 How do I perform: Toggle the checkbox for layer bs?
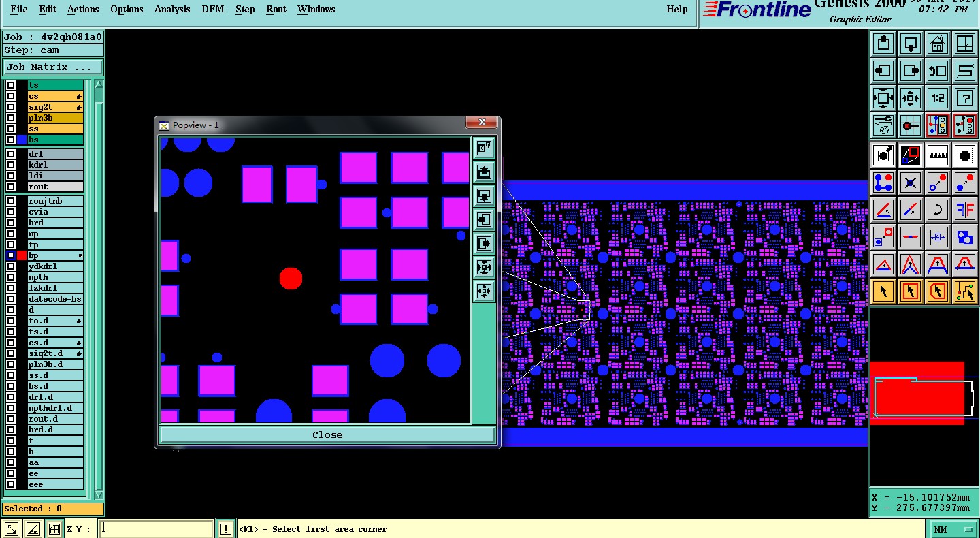coord(11,140)
